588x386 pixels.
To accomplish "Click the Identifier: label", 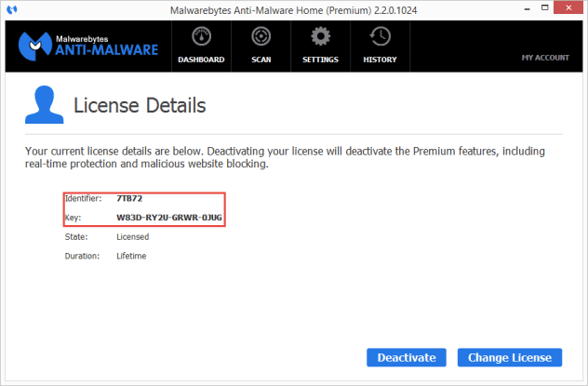I will pos(83,198).
